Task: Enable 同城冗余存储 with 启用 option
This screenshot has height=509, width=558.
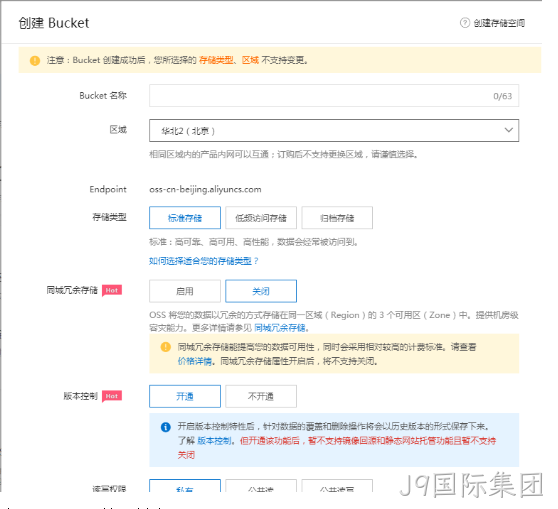Action: [x=185, y=291]
